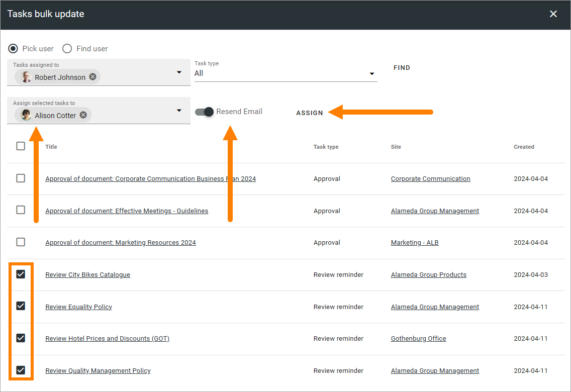The image size is (571, 392).
Task: Click the Task type column header
Action: point(326,147)
